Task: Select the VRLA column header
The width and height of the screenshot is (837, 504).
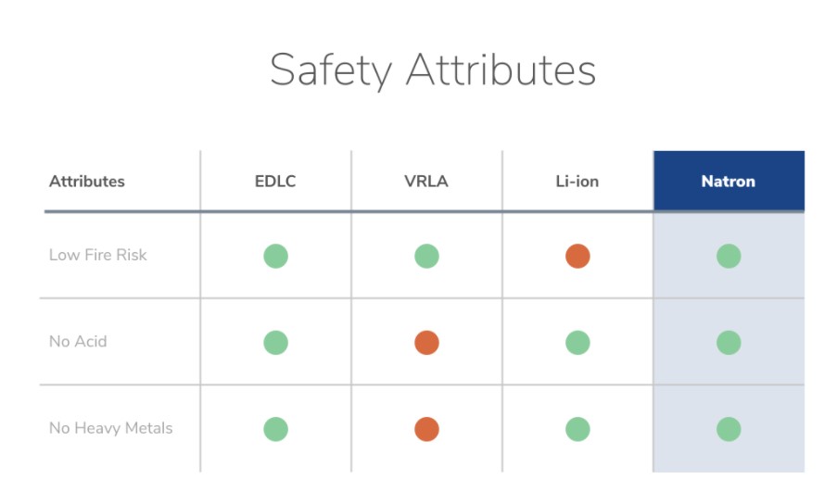Action: 426,181
